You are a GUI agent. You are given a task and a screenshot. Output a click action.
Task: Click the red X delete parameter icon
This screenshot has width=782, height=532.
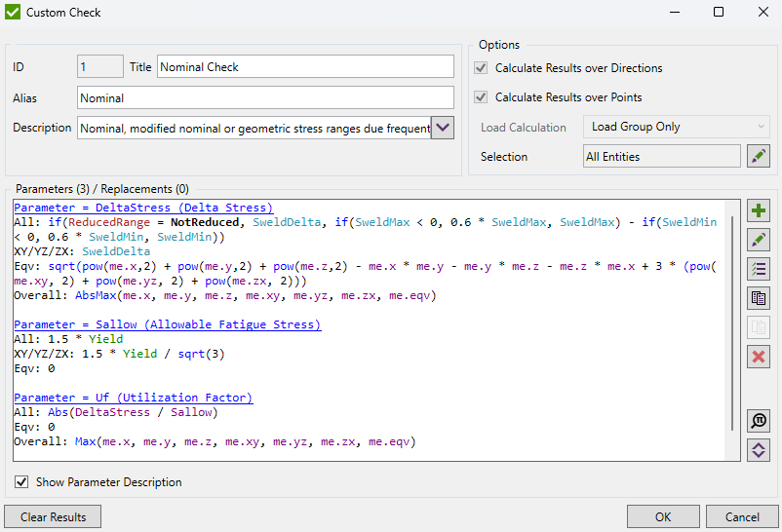tap(758, 357)
